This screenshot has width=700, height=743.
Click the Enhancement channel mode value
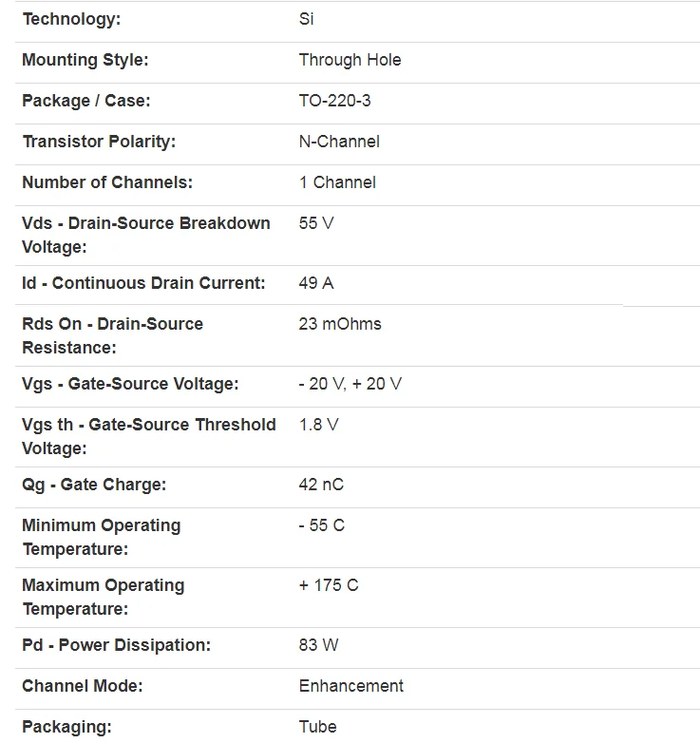tap(350, 686)
